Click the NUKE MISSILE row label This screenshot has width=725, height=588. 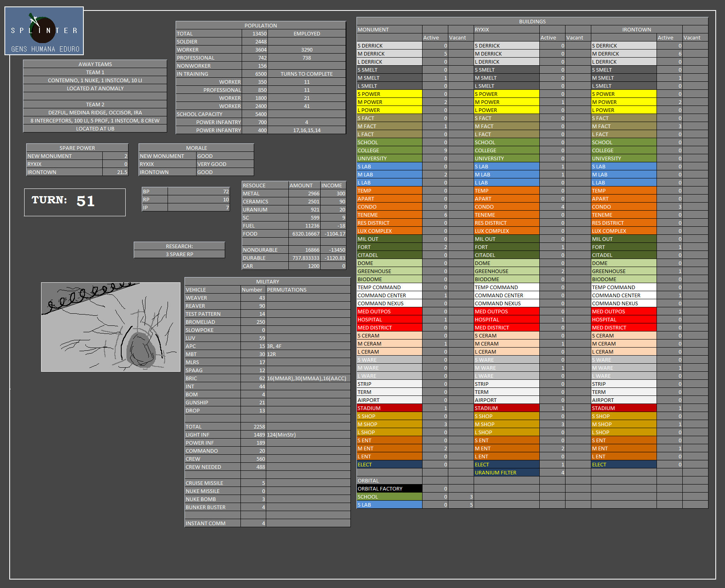point(212,491)
